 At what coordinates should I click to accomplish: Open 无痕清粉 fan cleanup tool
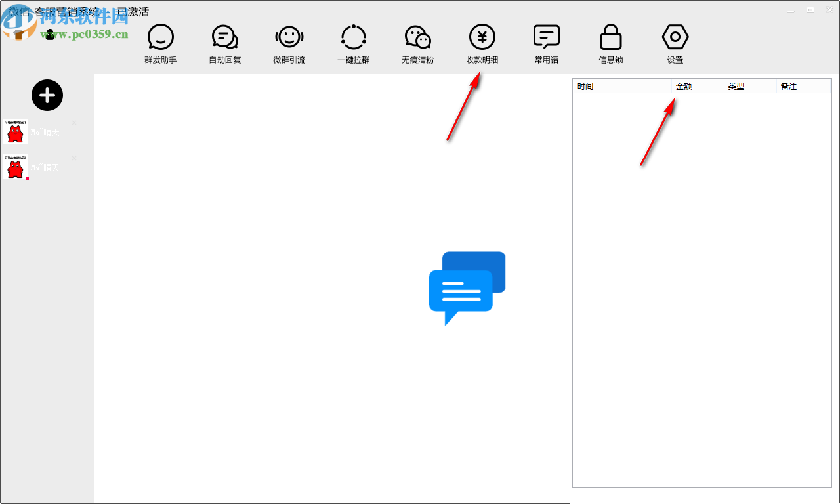click(418, 44)
